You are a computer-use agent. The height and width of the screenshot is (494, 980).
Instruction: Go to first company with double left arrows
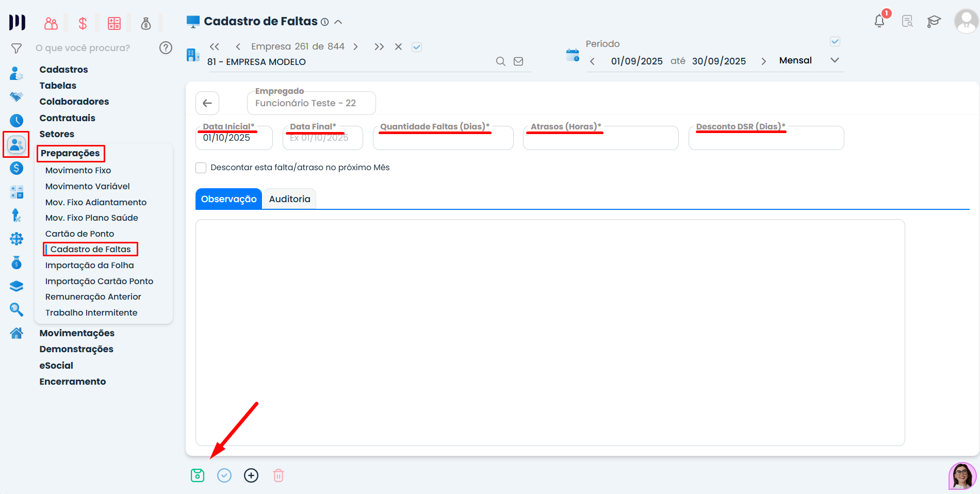coord(215,46)
